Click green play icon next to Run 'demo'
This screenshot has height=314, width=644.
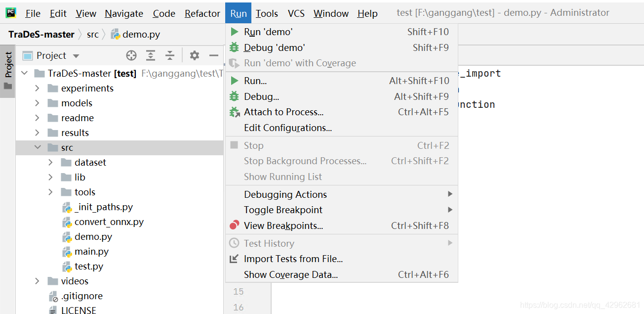(235, 32)
